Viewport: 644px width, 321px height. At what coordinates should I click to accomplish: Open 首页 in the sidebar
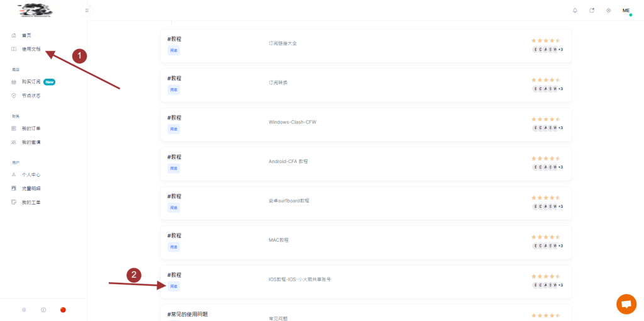click(x=26, y=35)
